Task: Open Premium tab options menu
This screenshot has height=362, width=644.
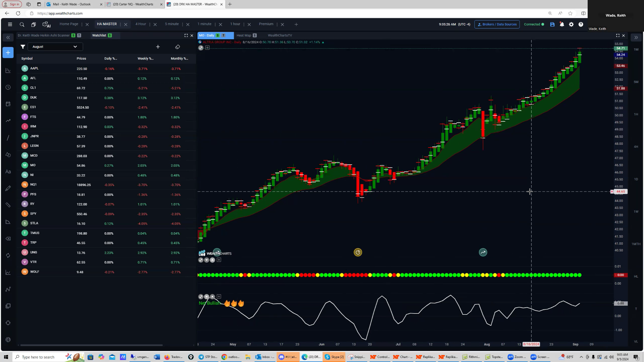Action: [x=277, y=24]
